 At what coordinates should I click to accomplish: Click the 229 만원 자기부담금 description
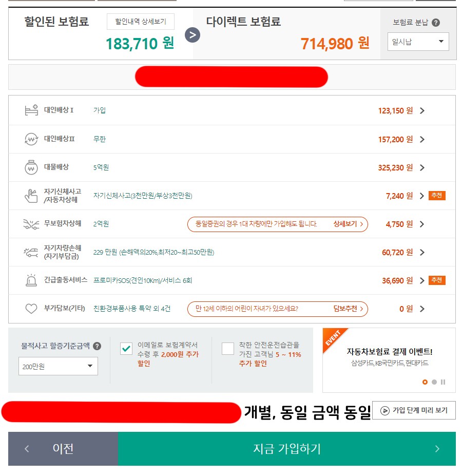click(x=153, y=252)
